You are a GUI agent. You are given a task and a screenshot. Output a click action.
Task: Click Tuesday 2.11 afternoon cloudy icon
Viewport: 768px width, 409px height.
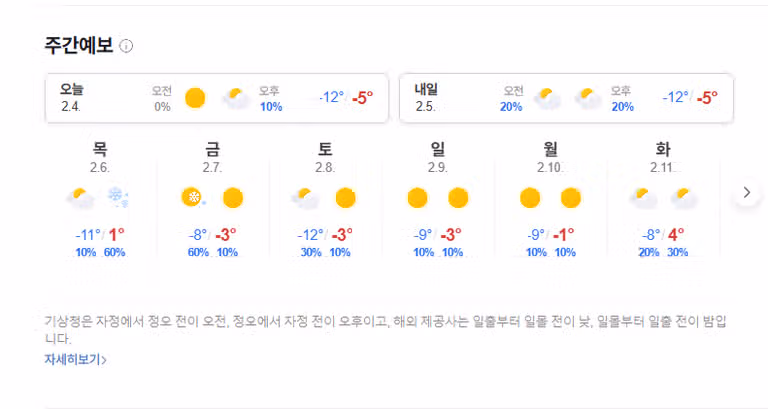click(x=683, y=198)
